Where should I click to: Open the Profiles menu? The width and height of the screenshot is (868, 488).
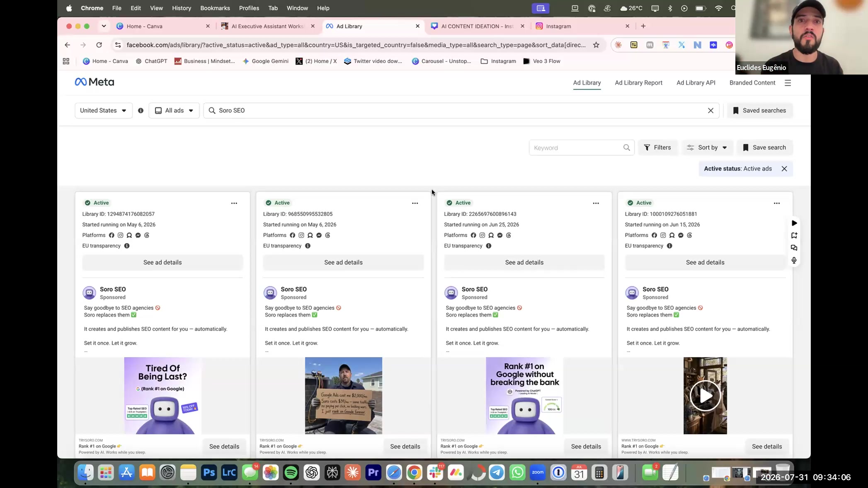point(249,8)
